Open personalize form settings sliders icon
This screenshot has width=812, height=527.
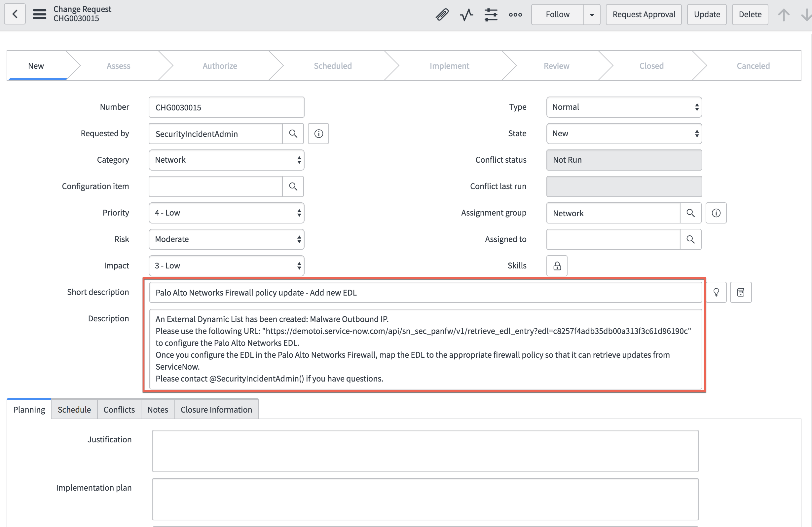[491, 15]
